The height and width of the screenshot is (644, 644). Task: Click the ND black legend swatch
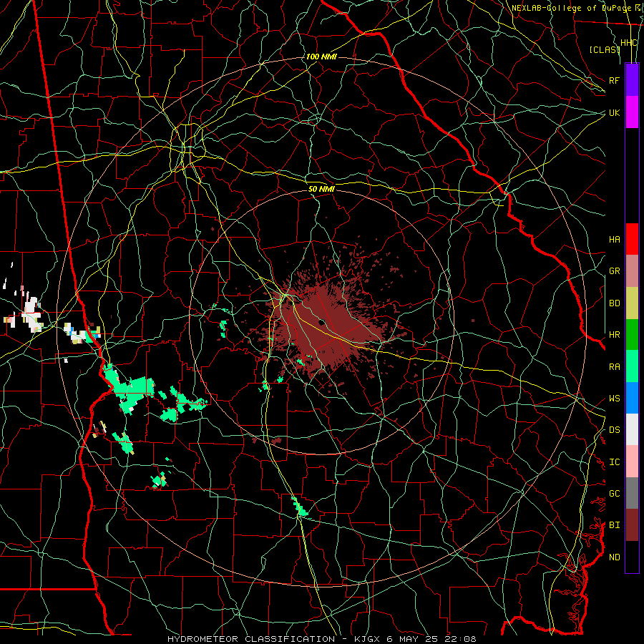(x=632, y=557)
